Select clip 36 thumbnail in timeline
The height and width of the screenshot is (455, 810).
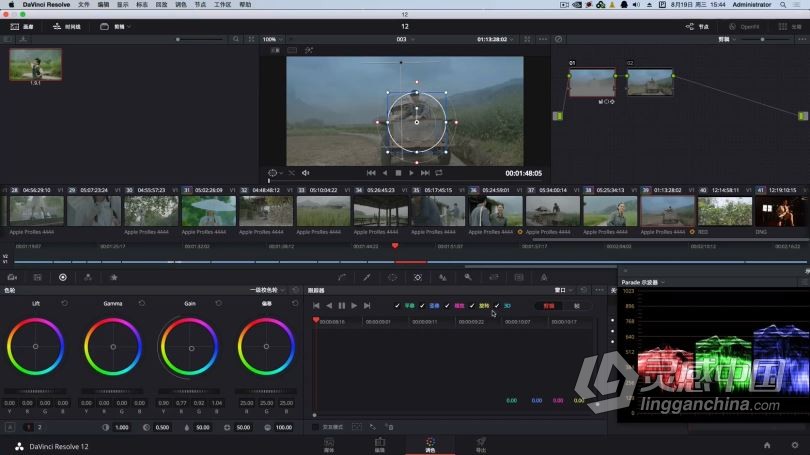click(495, 211)
